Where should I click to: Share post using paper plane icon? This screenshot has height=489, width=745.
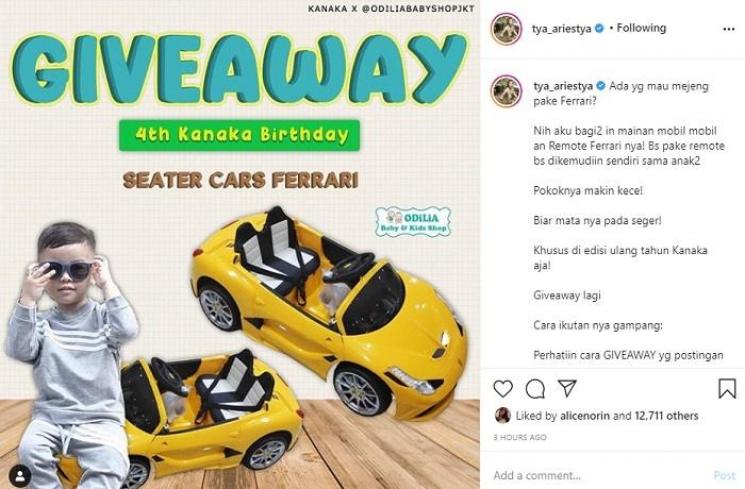point(567,388)
